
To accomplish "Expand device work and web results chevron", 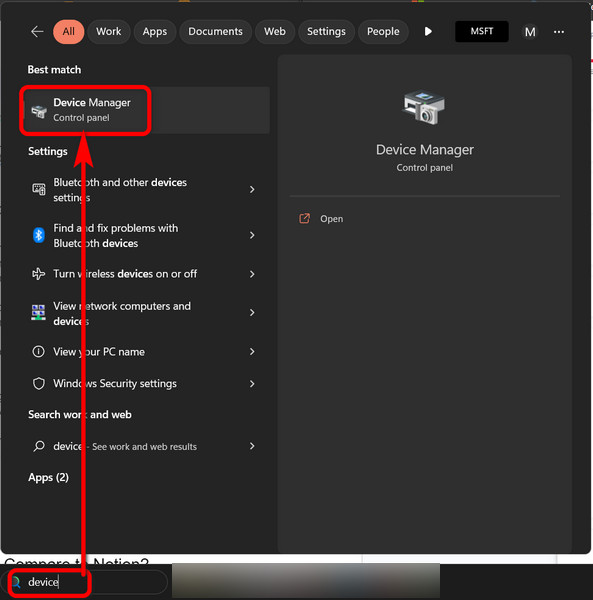I will click(x=252, y=446).
